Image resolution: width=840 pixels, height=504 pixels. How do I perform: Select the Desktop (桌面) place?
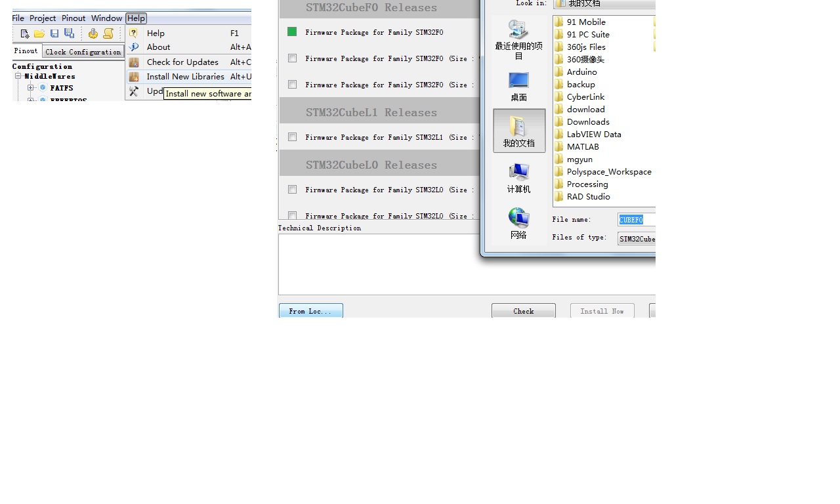point(518,87)
